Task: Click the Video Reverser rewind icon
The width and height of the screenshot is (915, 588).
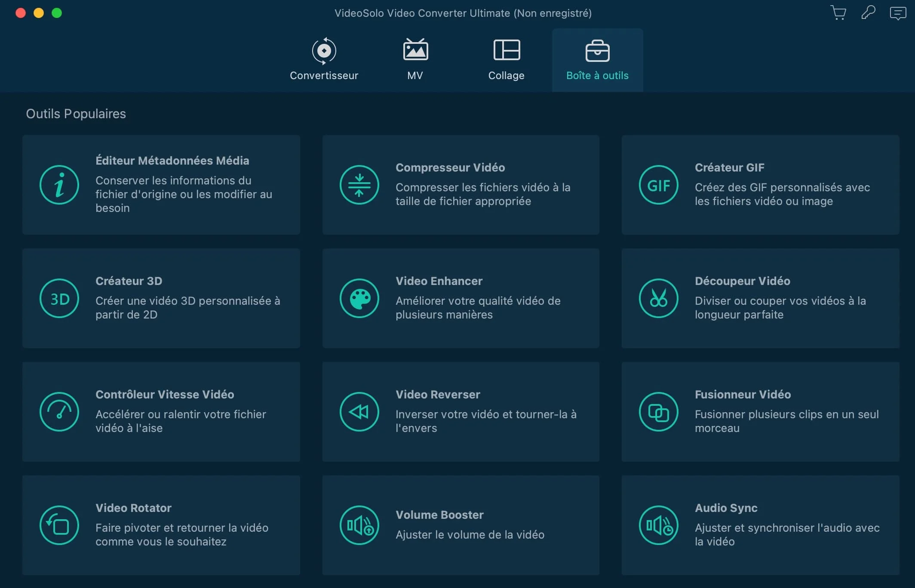Action: 359,412
